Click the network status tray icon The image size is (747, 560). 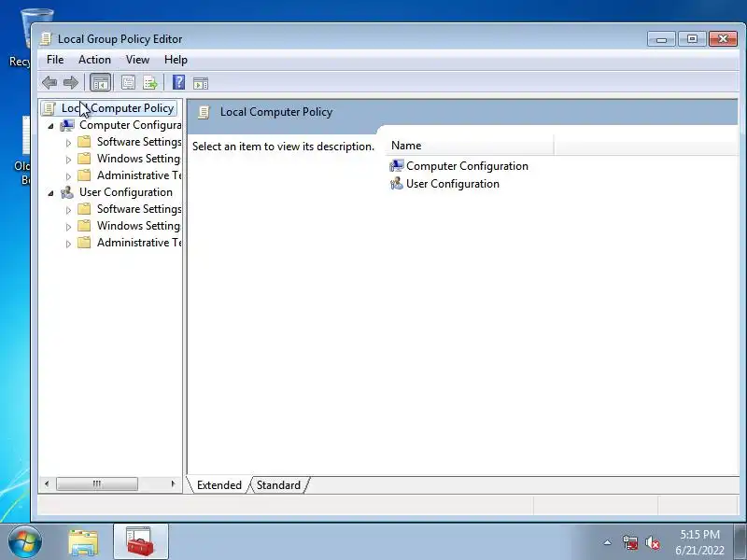click(x=629, y=542)
